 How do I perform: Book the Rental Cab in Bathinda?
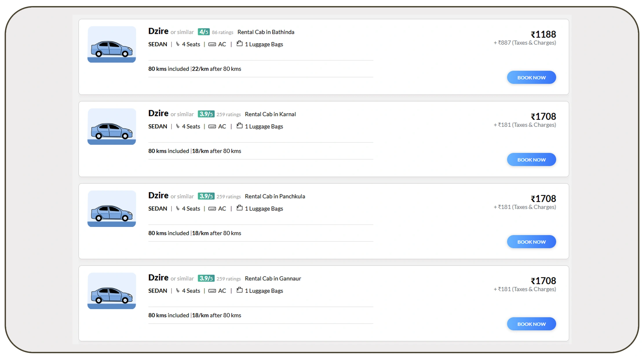[531, 77]
